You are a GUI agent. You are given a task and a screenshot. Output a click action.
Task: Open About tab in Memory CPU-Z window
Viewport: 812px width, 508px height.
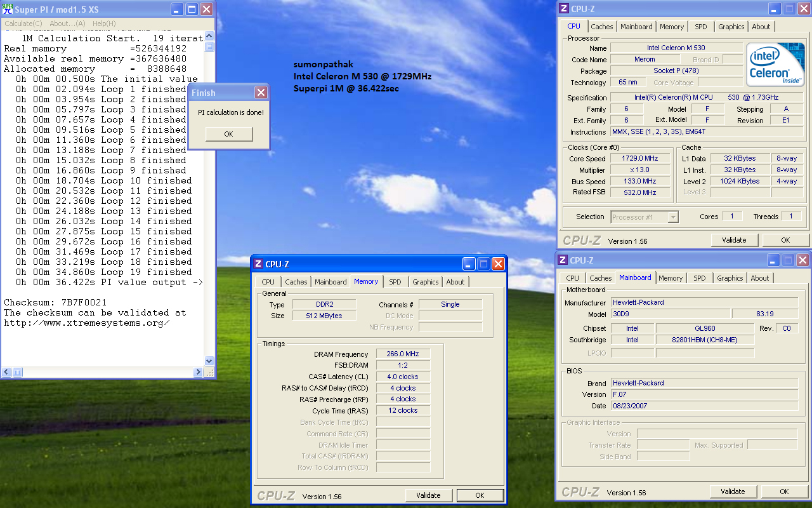(x=455, y=282)
